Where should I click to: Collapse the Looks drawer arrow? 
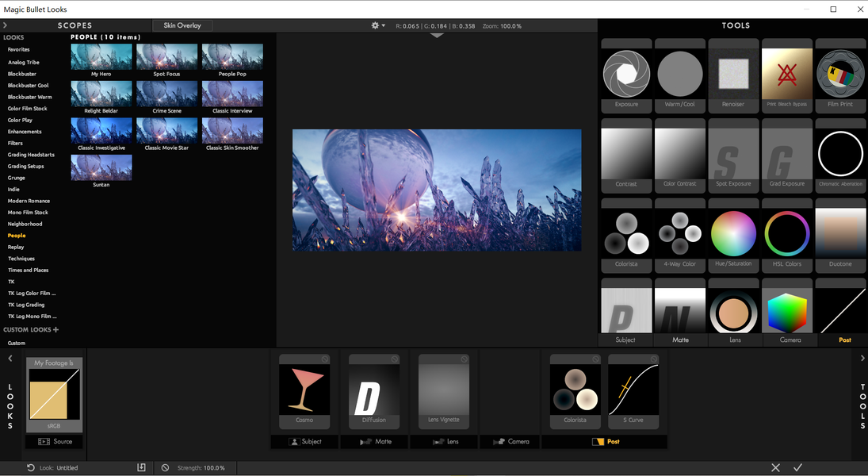(x=10, y=359)
